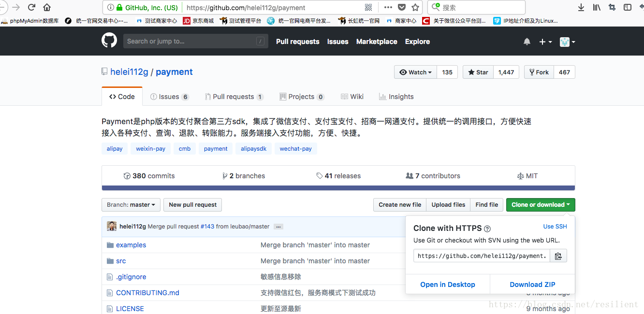Click the .gitignore file icon
644x314 pixels.
110,277
